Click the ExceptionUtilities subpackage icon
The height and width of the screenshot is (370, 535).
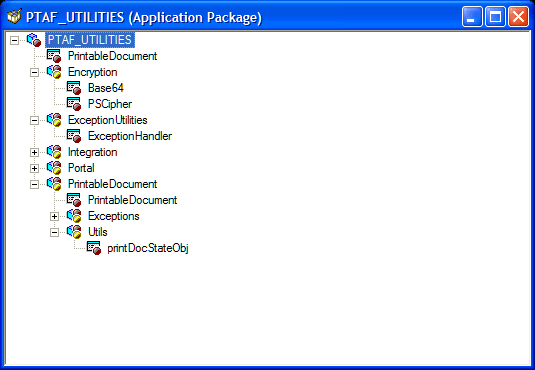click(x=54, y=120)
